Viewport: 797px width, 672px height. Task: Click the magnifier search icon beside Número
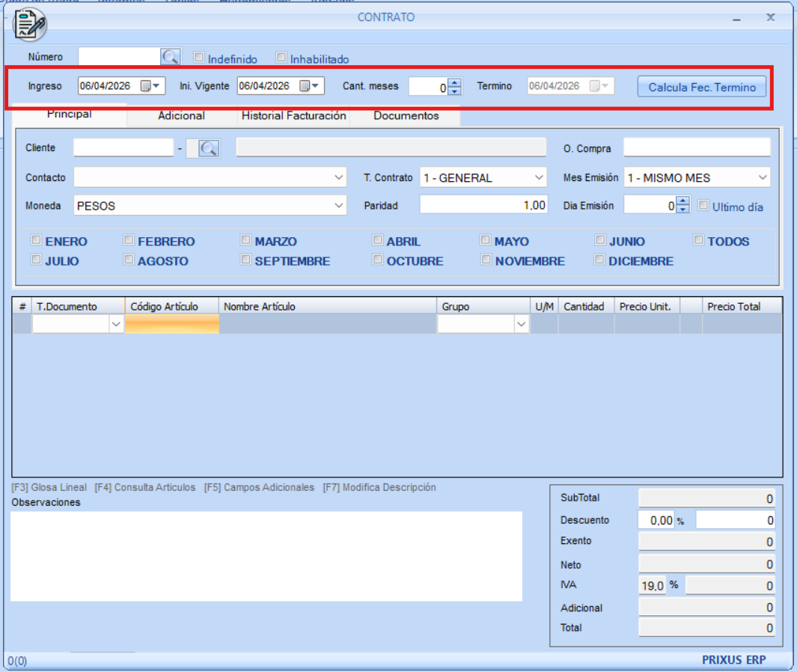click(x=171, y=57)
